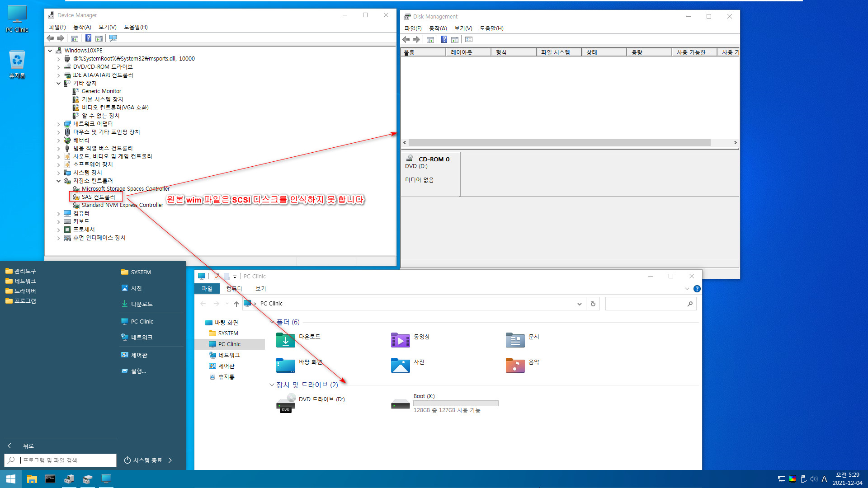The height and width of the screenshot is (488, 868).
Task: Open File Explorer from the taskbar
Action: (32, 479)
